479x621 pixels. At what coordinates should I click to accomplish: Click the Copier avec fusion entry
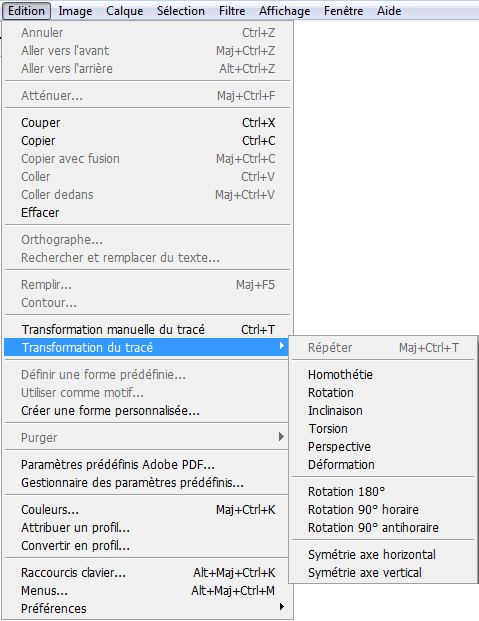(x=147, y=159)
